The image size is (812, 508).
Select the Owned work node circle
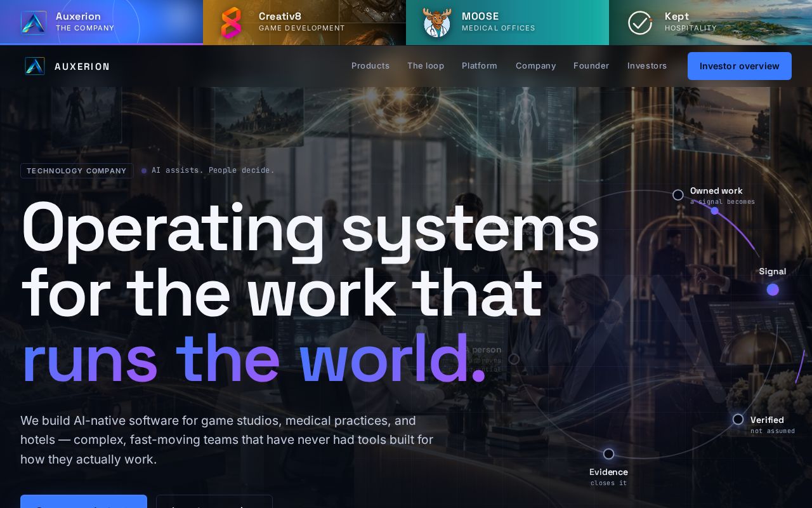pos(678,195)
